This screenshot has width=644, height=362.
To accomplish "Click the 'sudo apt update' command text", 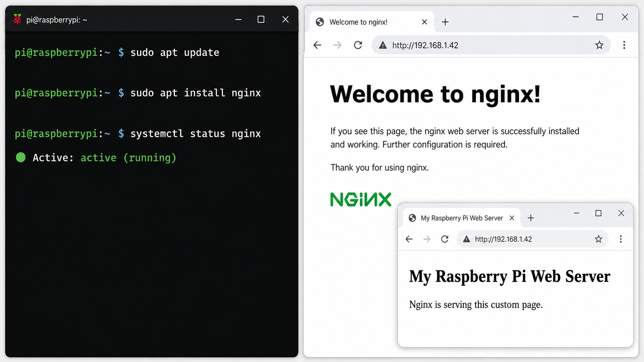I will point(175,53).
